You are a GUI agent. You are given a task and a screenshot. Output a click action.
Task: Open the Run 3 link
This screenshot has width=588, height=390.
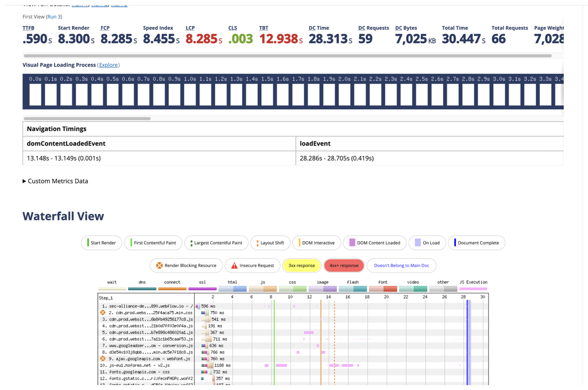click(x=54, y=16)
